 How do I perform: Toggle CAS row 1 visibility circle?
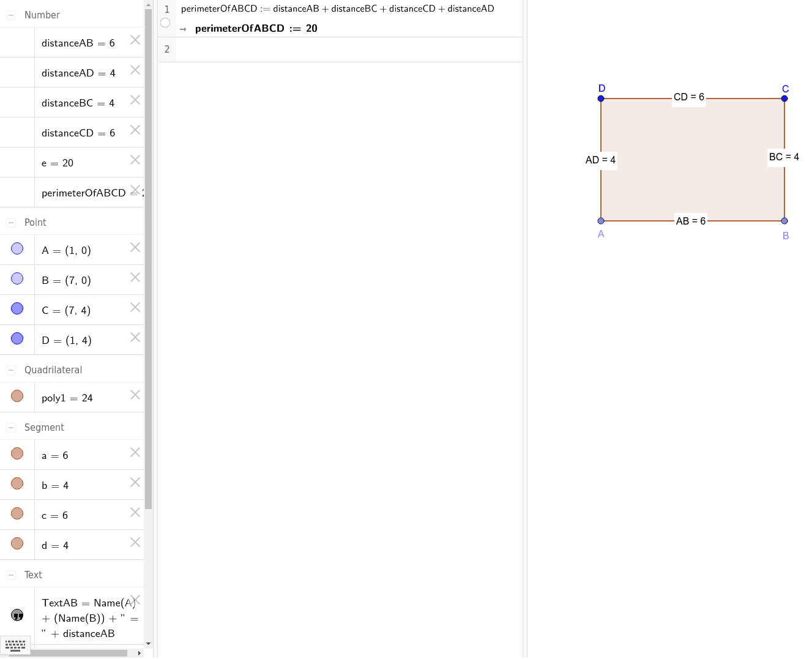coord(165,23)
